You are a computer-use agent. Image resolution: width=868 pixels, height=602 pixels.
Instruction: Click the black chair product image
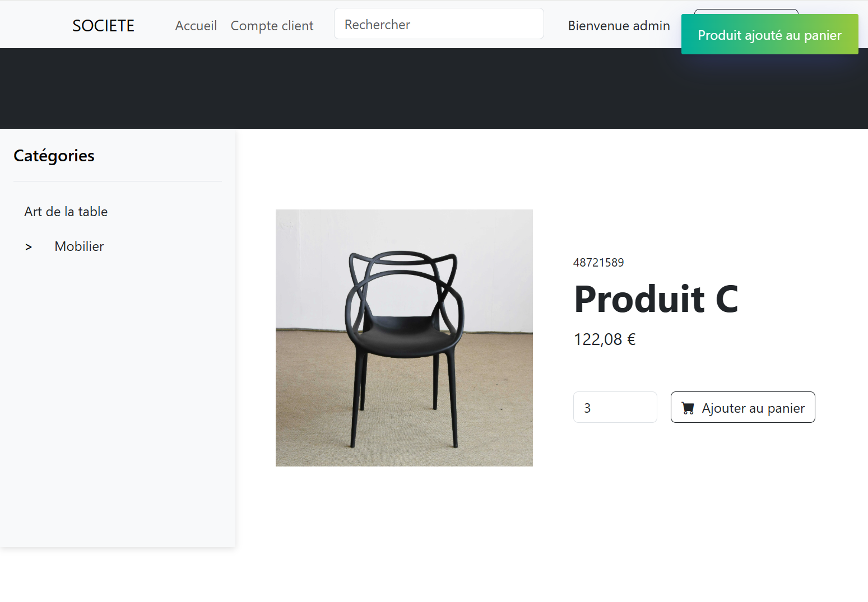click(x=404, y=338)
